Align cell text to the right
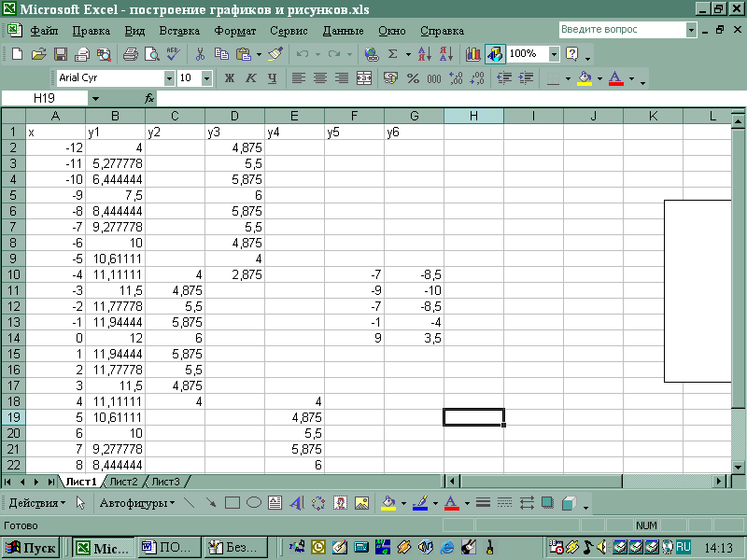Viewport: 747px width, 560px height. click(342, 78)
